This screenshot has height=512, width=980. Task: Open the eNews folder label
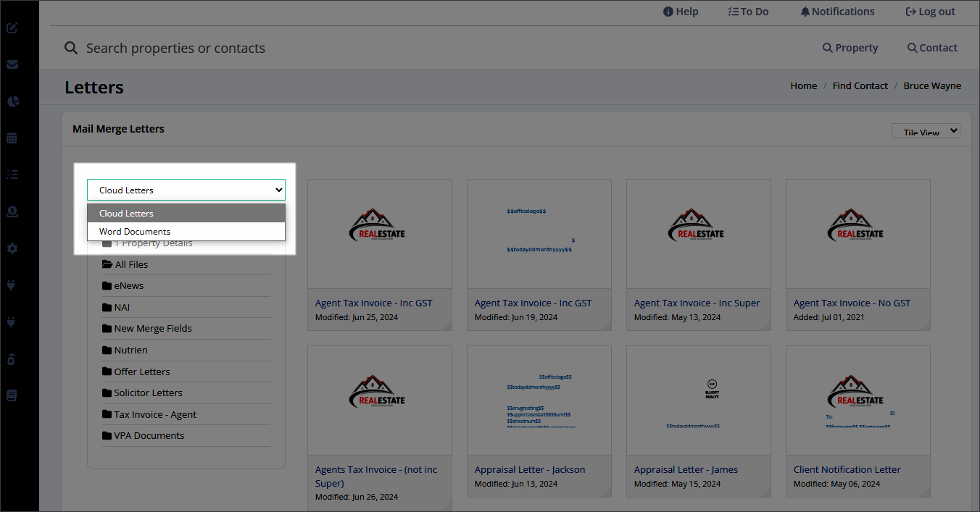coord(129,285)
